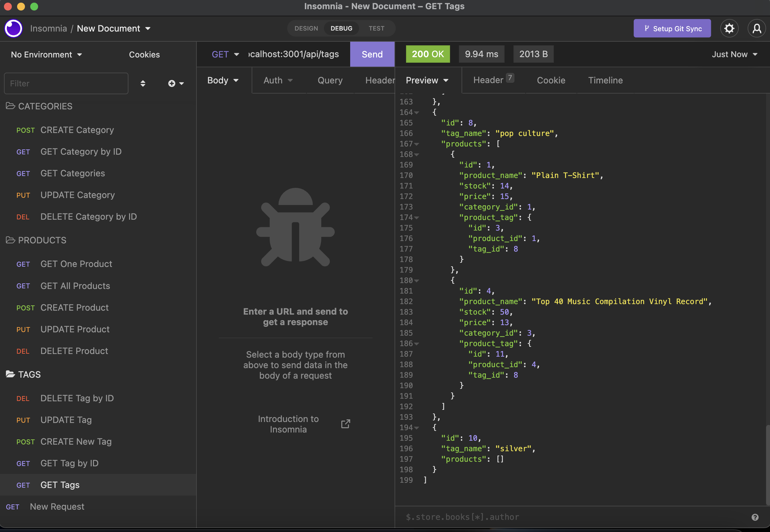
Task: Open the GET method dropdown
Action: click(x=225, y=54)
